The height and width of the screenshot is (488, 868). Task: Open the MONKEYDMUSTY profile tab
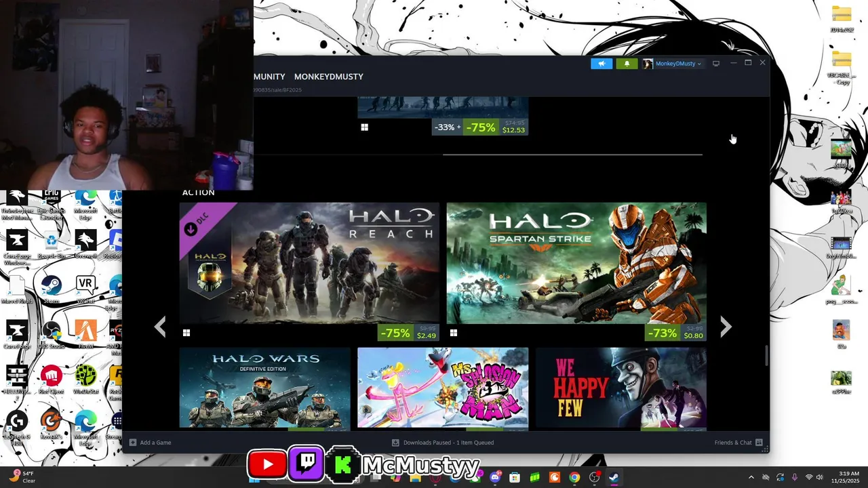(x=329, y=77)
